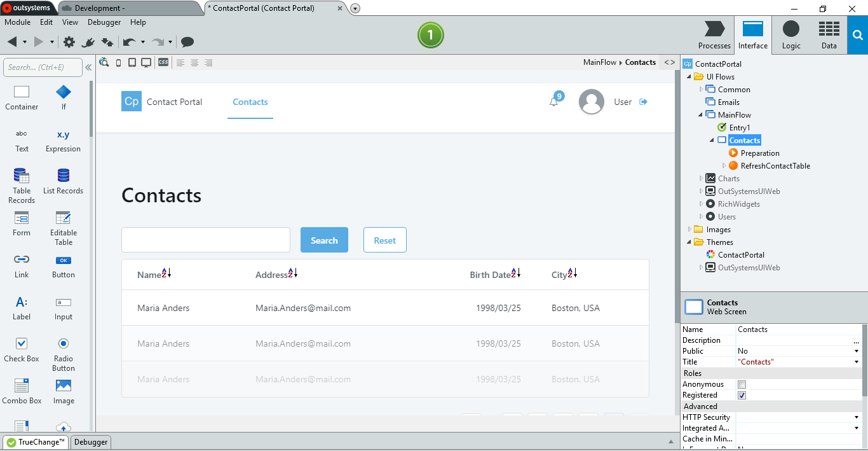Expand the RefreshContactTable action

coord(724,166)
